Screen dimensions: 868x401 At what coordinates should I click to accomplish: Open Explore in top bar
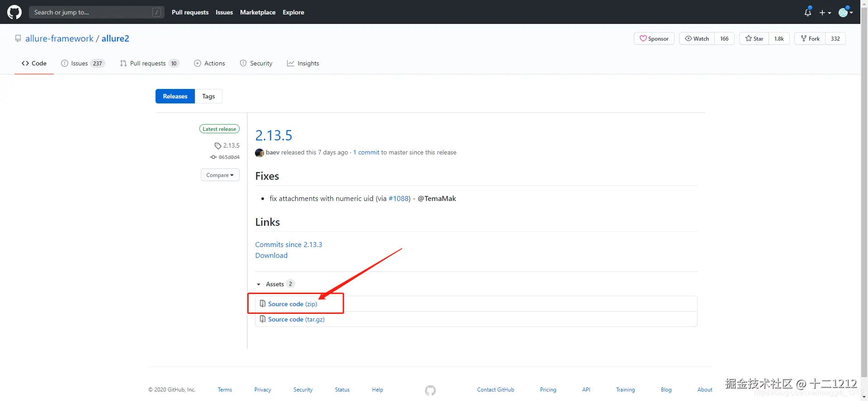(293, 12)
